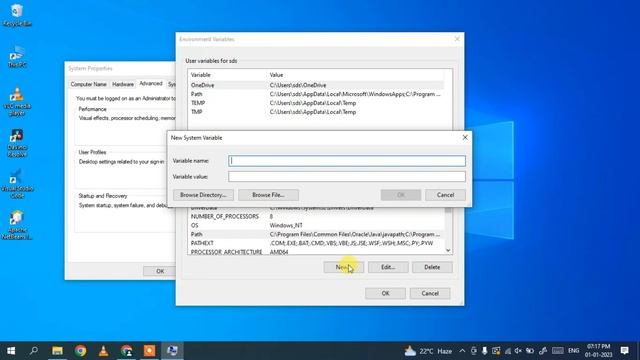Select Advanced tab in System Properties
Image resolution: width=640 pixels, height=360 pixels.
click(151, 84)
